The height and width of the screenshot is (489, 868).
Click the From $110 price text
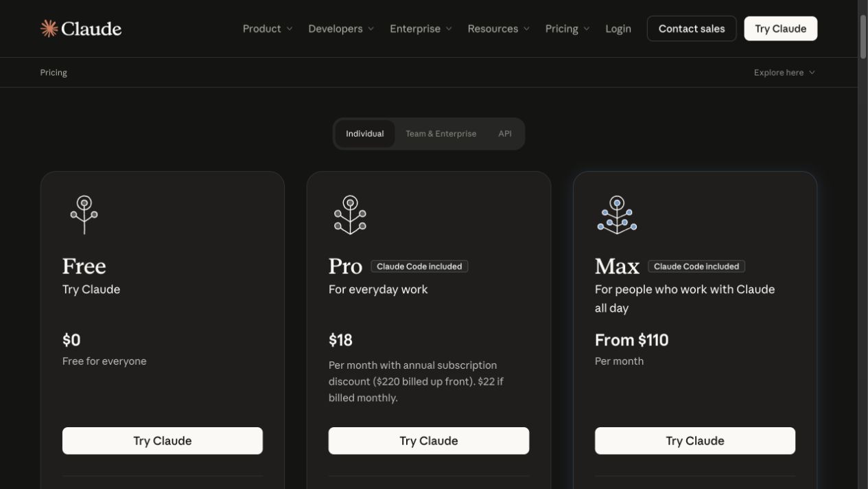click(x=631, y=340)
